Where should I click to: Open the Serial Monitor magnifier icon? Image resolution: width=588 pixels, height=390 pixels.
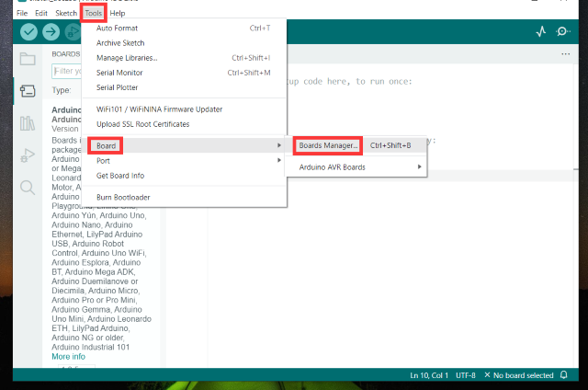click(x=563, y=31)
